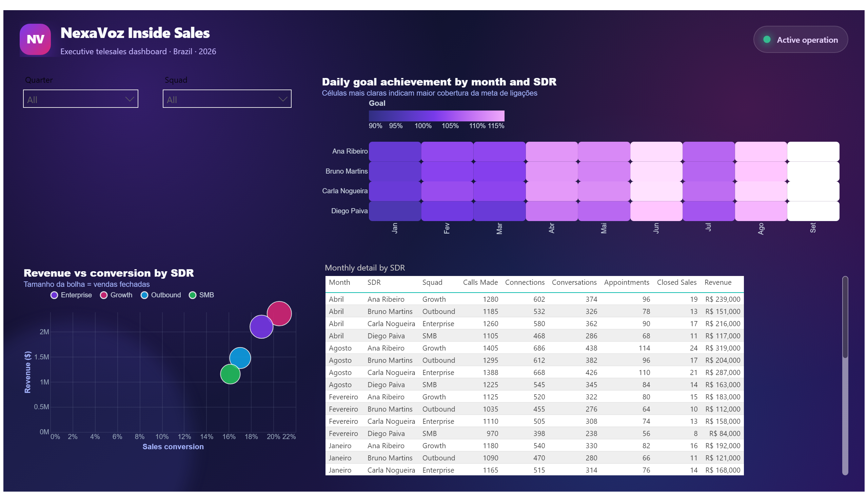Viewport: 868px width, 495px height.
Task: Click the Daily goal achievement chart title
Action: [439, 82]
